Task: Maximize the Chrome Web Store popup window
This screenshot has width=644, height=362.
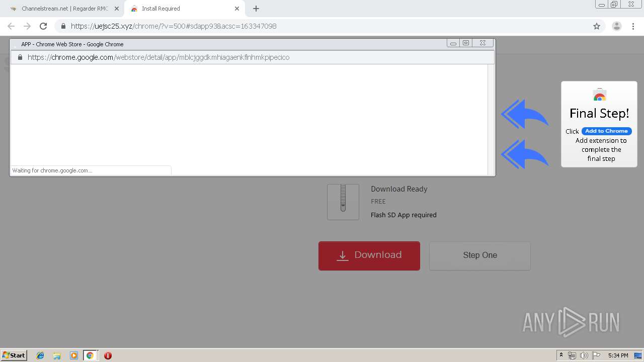Action: click(466, 43)
